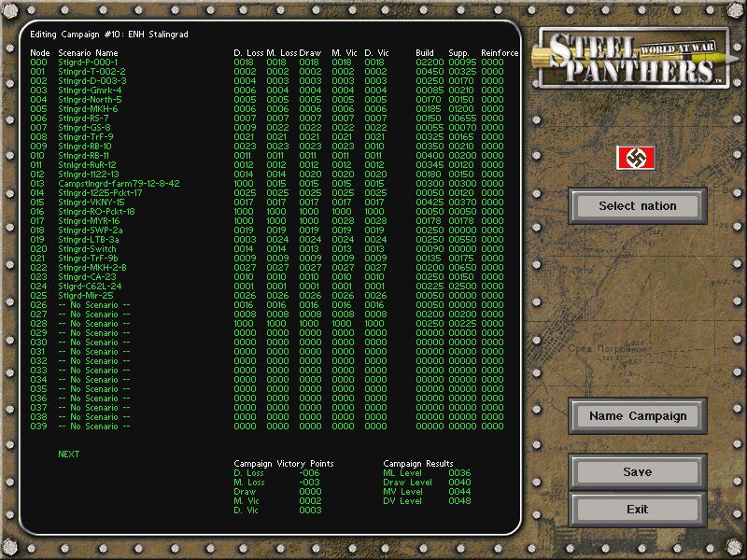The image size is (747, 560).
Task: Select scenario Stlngrd-T-002-2
Action: [x=92, y=72]
